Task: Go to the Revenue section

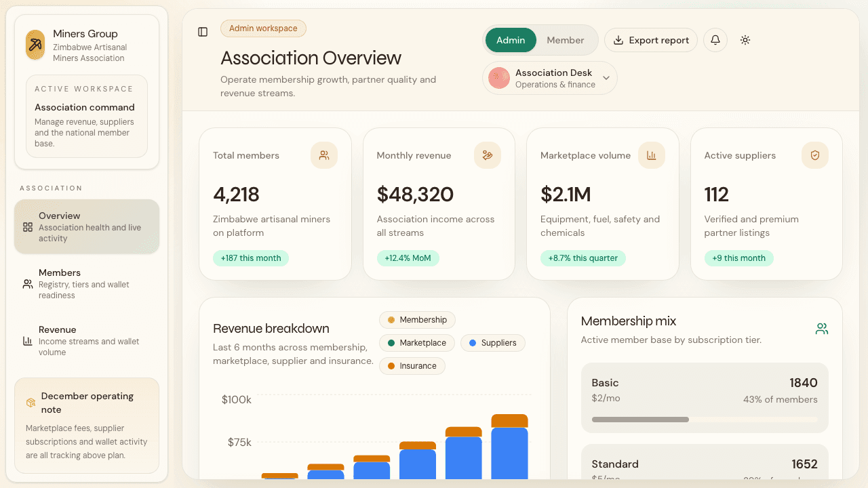Action: (86, 340)
